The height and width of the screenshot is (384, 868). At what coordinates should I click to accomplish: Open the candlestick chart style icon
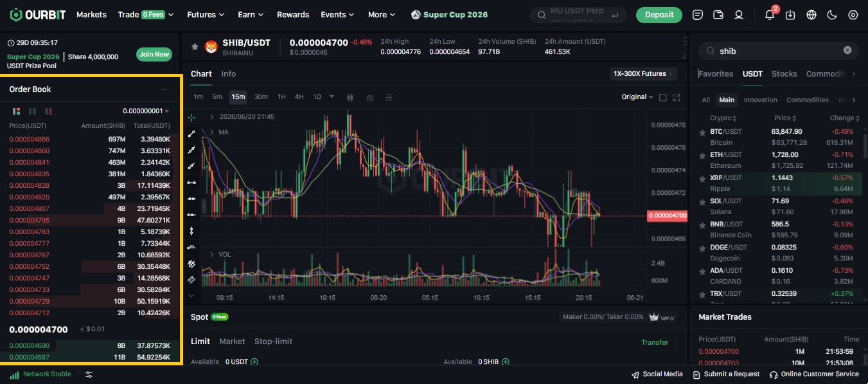point(350,97)
